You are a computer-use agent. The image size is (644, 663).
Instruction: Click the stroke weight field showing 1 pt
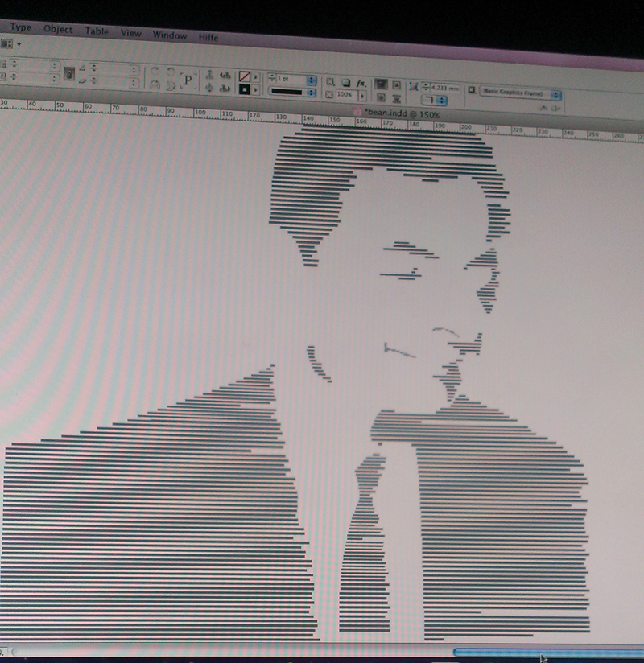[292, 79]
